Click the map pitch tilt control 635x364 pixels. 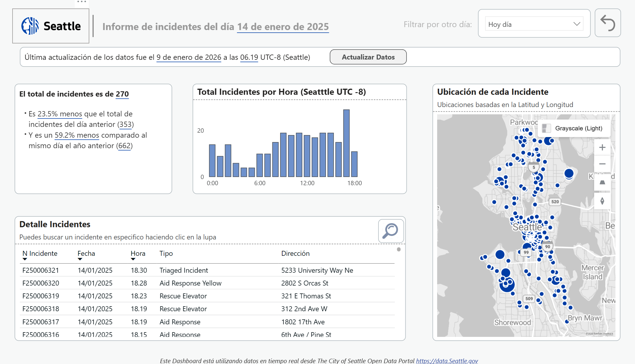[x=602, y=183]
